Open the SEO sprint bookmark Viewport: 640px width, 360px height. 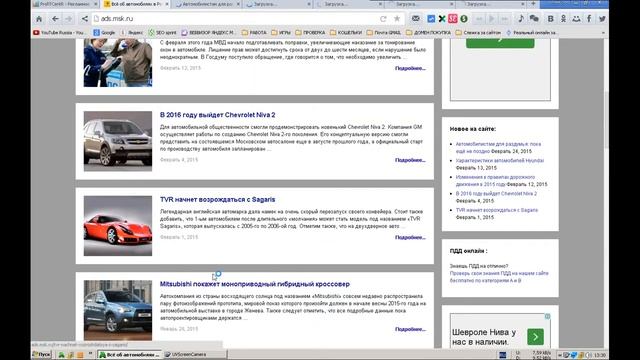pyautogui.click(x=162, y=32)
